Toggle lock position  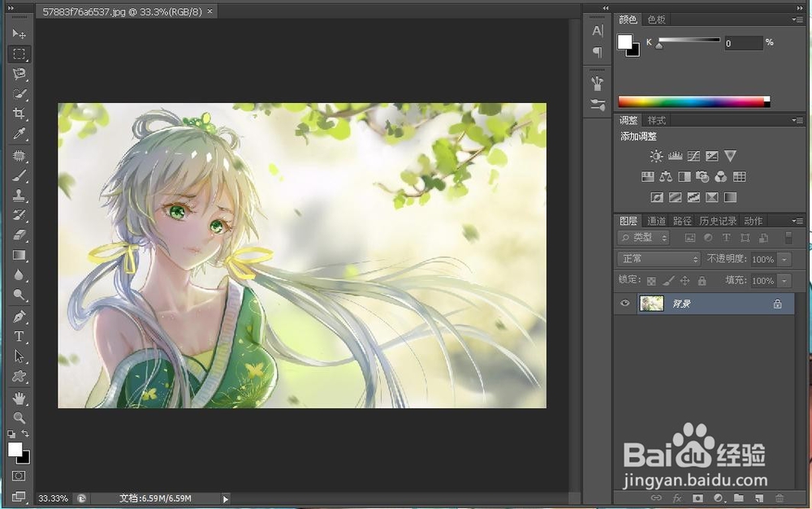(685, 281)
